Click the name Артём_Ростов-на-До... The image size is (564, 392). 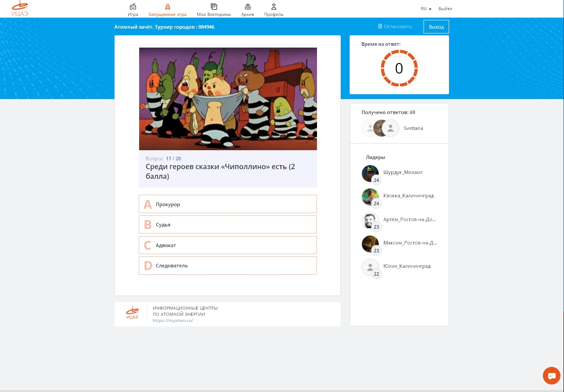[x=410, y=219]
